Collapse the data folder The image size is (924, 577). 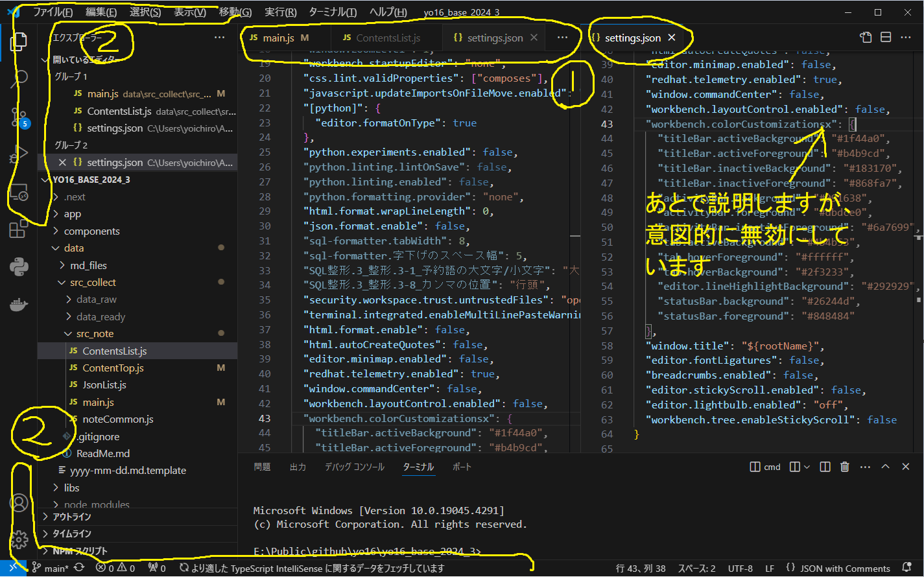pos(137,248)
